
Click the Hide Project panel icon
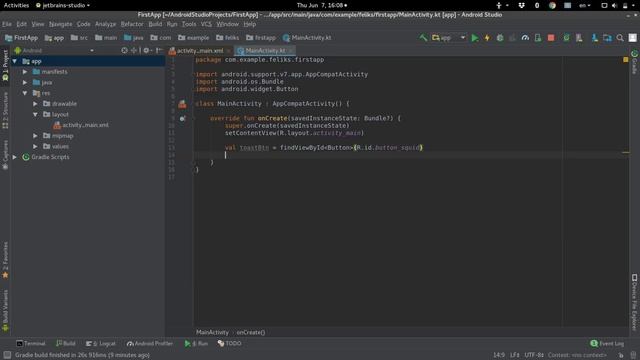click(x=159, y=50)
